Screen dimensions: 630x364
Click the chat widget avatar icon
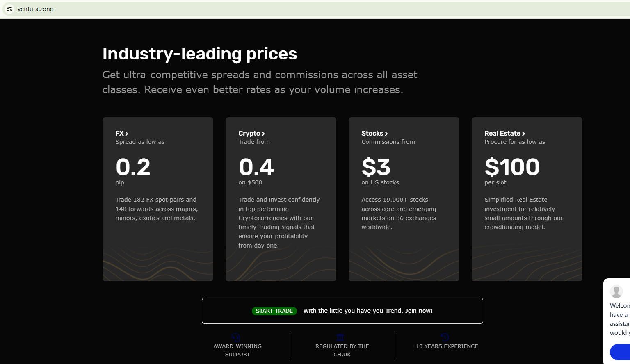[616, 291]
